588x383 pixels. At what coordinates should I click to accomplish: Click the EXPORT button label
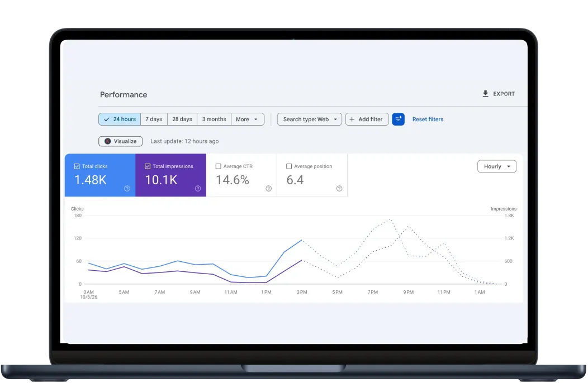tap(504, 94)
